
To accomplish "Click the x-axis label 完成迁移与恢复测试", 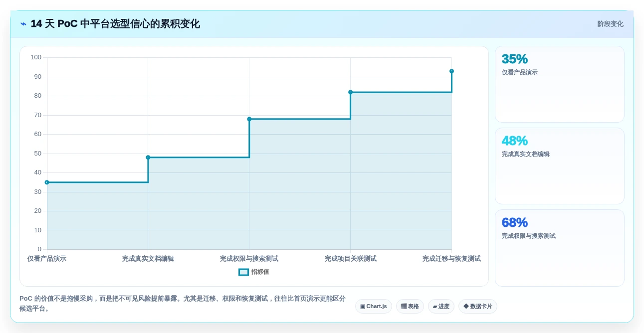I will [x=451, y=259].
